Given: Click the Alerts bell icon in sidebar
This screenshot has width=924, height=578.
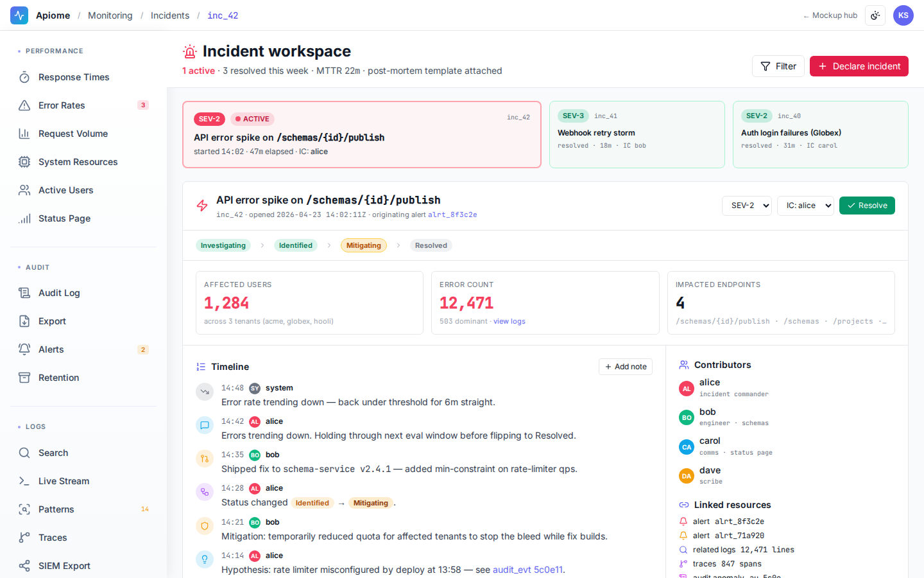Looking at the screenshot, I should (24, 349).
